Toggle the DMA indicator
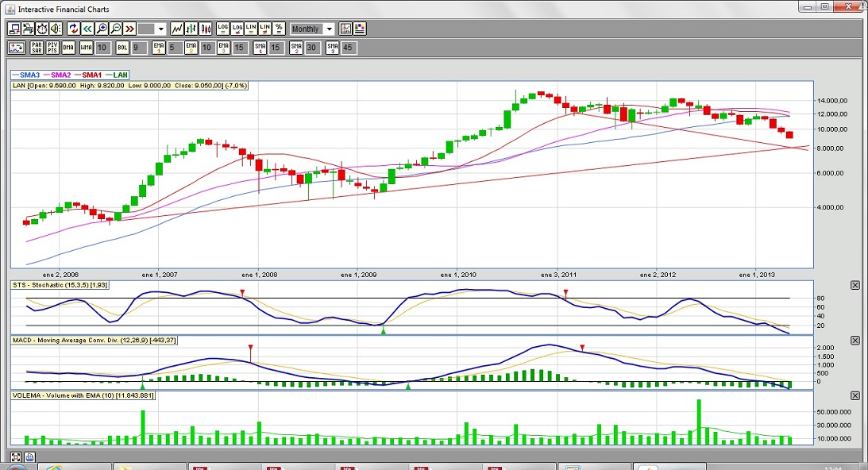 click(x=68, y=48)
